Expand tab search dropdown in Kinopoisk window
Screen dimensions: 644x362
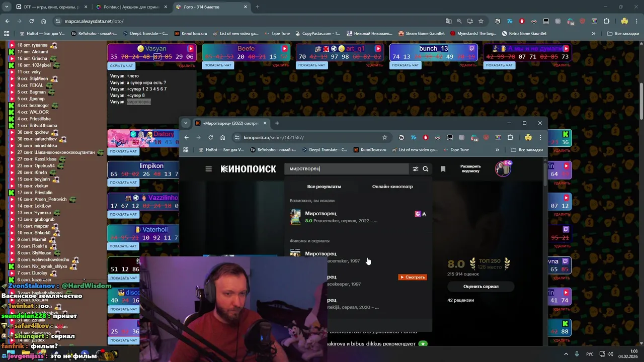[186, 123]
